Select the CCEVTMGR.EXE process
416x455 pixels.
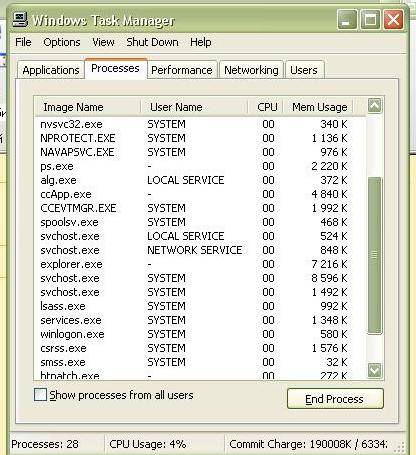200,208
